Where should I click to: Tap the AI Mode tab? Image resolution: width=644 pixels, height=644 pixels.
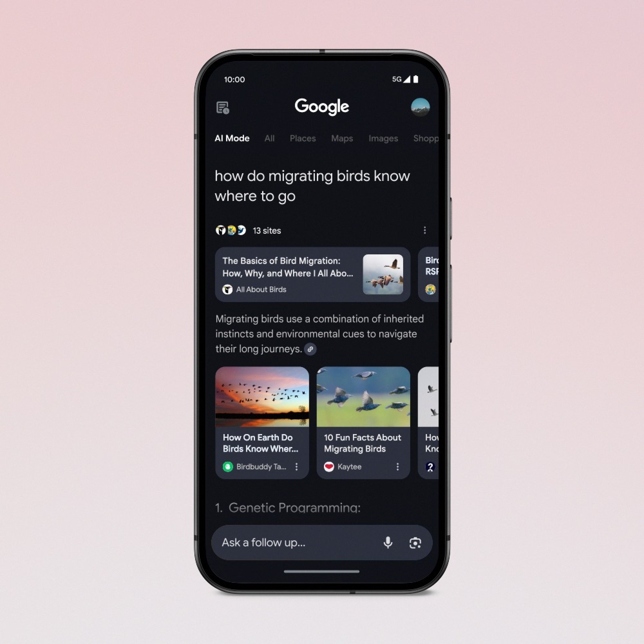[x=232, y=138]
